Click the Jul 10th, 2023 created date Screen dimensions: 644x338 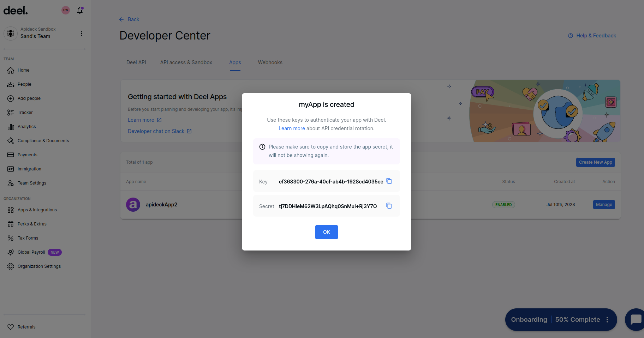pyautogui.click(x=561, y=205)
